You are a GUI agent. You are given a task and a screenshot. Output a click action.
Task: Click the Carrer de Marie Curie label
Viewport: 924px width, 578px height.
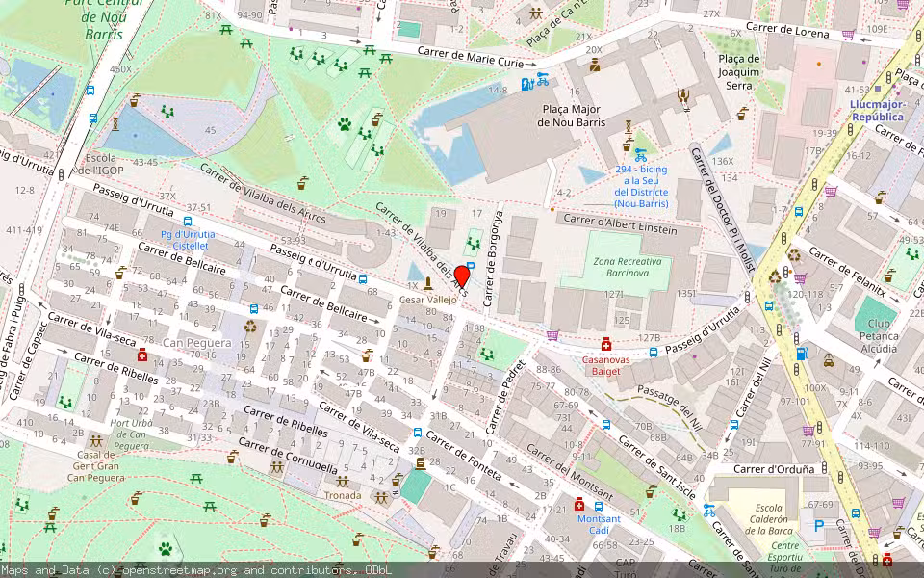click(x=471, y=57)
